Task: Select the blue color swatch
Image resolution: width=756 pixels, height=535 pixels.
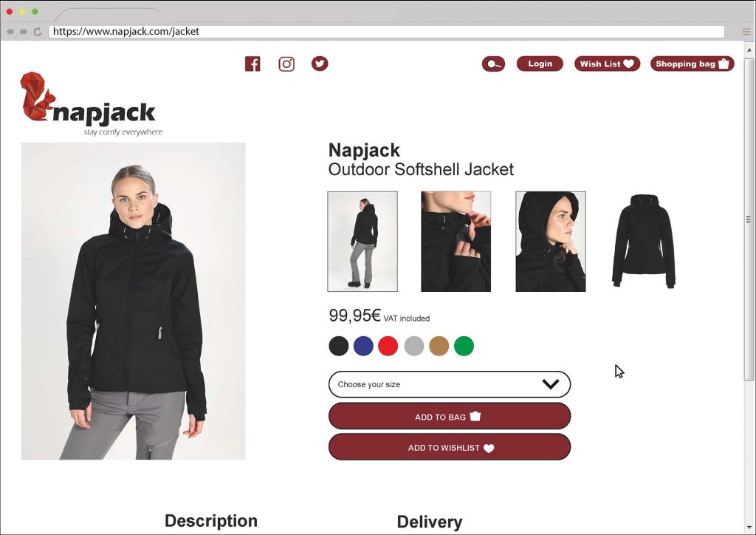Action: pos(363,346)
